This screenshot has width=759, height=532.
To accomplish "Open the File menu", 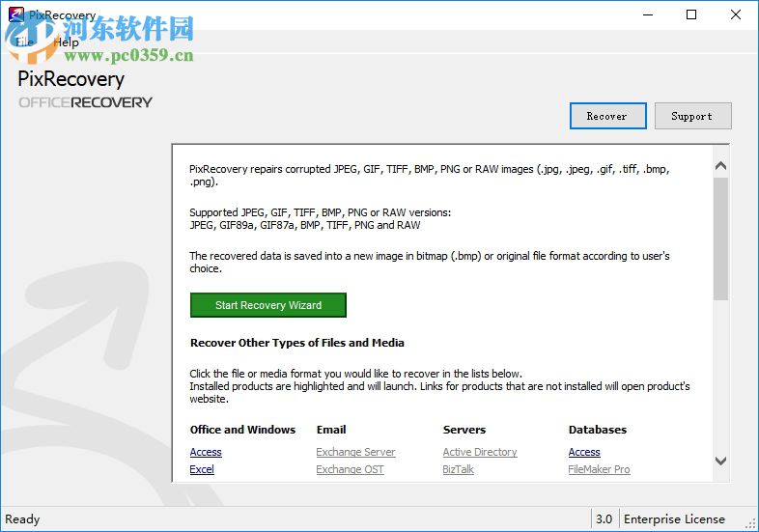I will click(25, 42).
